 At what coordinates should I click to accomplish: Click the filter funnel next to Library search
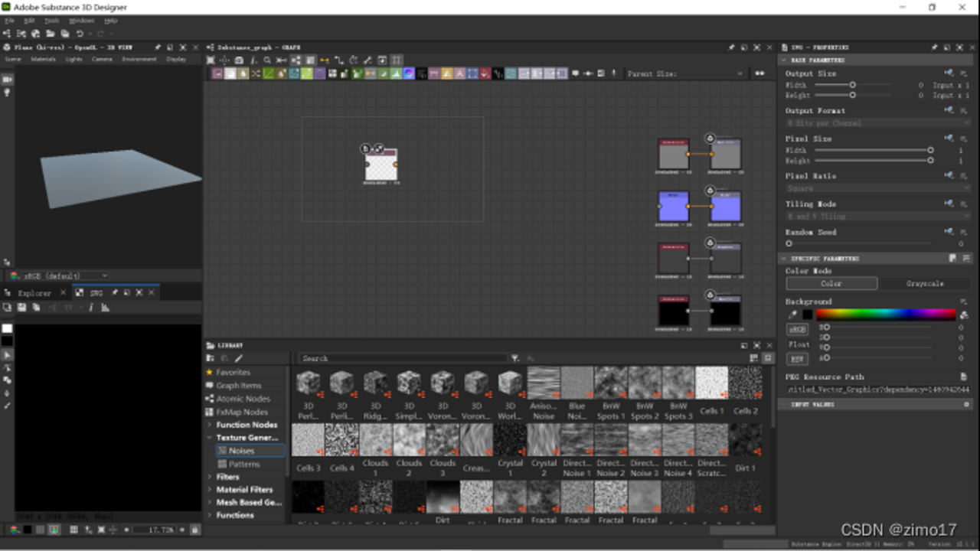(515, 358)
